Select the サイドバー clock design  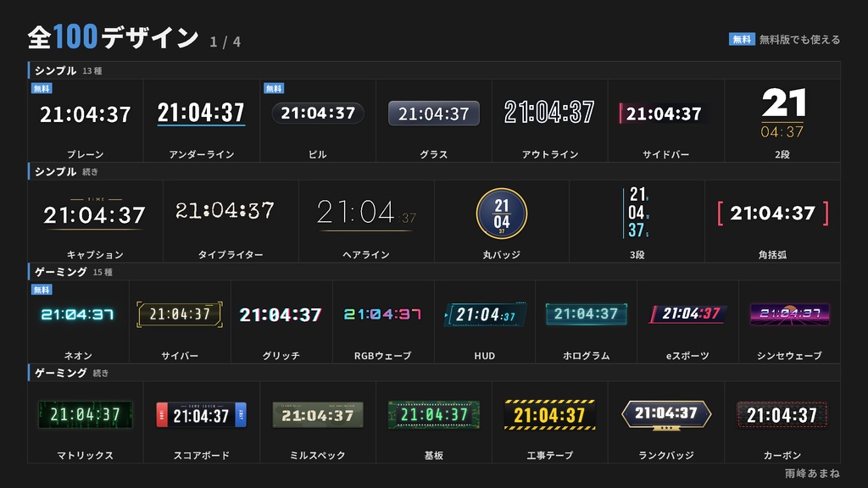point(666,120)
